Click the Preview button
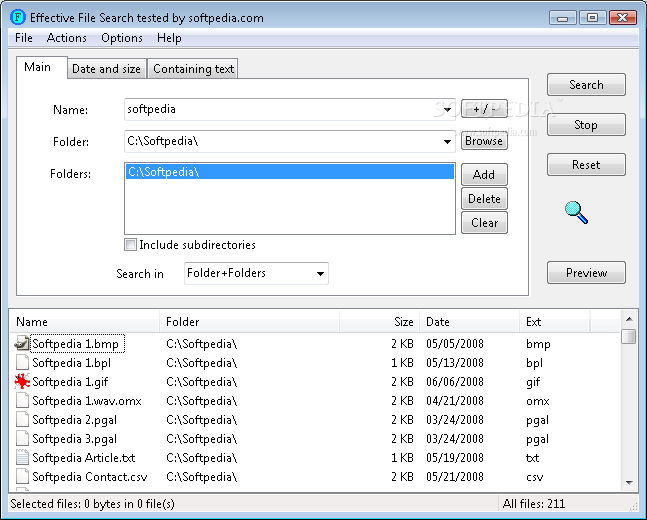Screen dimensions: 647x520 586,272
